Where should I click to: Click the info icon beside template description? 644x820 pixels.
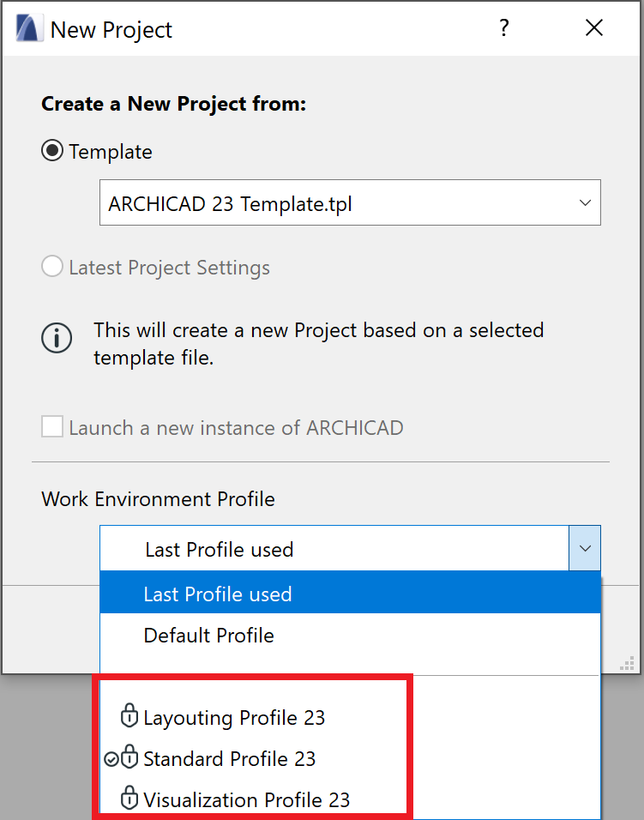coord(57,338)
